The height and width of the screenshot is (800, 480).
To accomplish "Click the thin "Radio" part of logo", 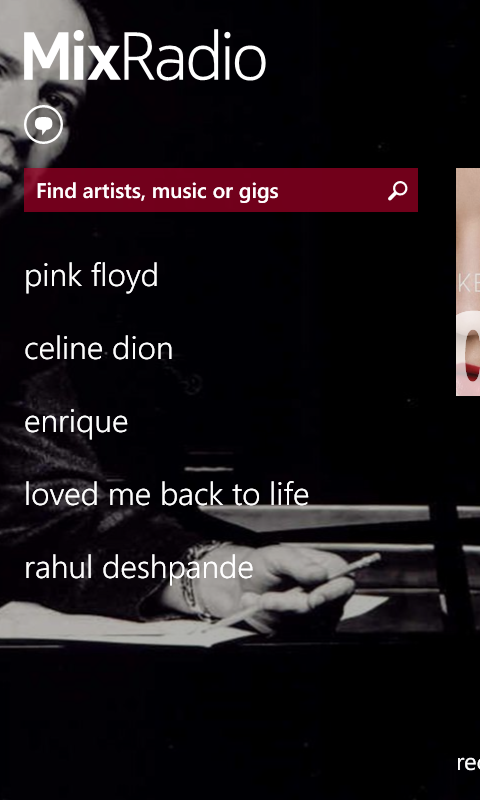I will [194, 55].
